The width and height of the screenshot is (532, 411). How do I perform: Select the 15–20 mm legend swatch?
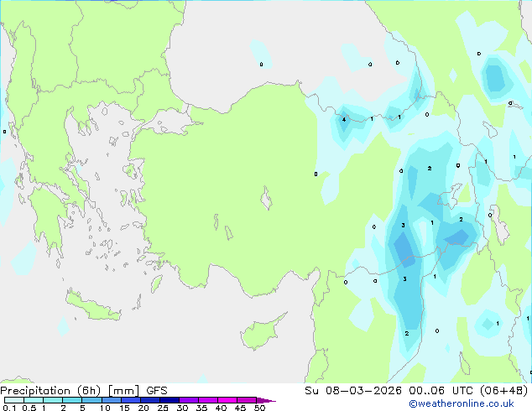click(130, 400)
